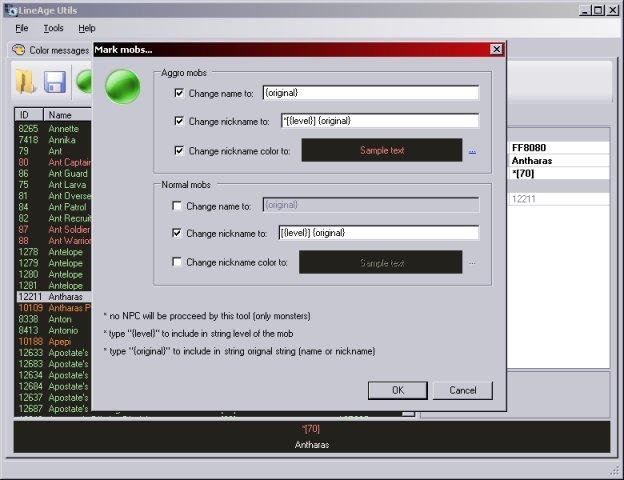The width and height of the screenshot is (624, 480).
Task: Select the Annika row
Action: tap(53, 140)
